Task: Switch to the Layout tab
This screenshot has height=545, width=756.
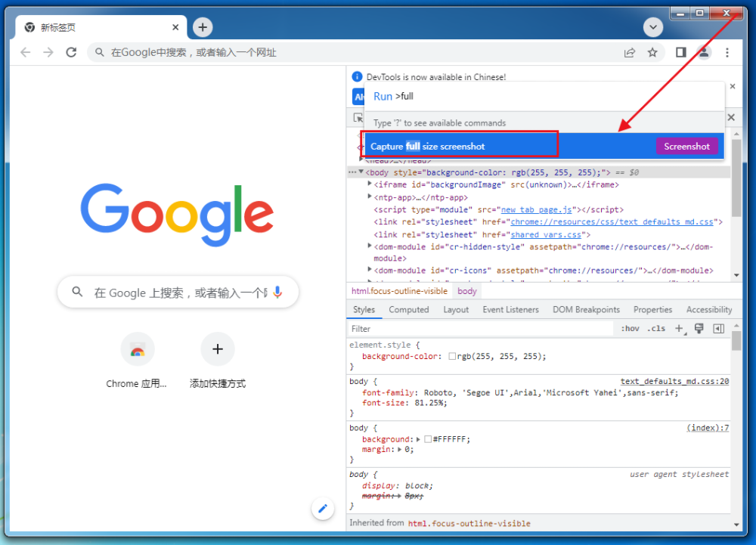Action: [x=456, y=310]
